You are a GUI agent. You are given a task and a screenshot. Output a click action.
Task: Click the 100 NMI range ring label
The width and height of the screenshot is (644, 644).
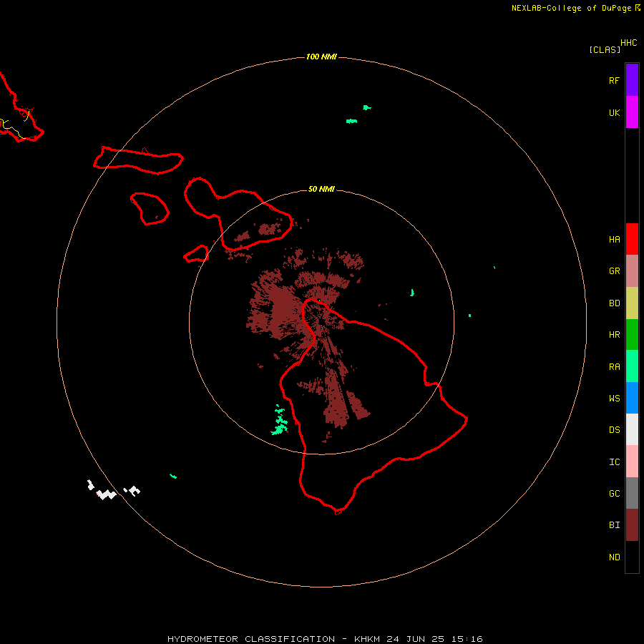pos(321,57)
